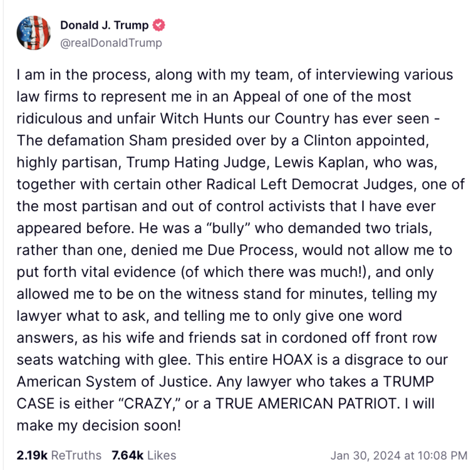Click "TRUE AMERICAN PATRIOT" in the post
This screenshot has width=476, height=470.
click(312, 403)
